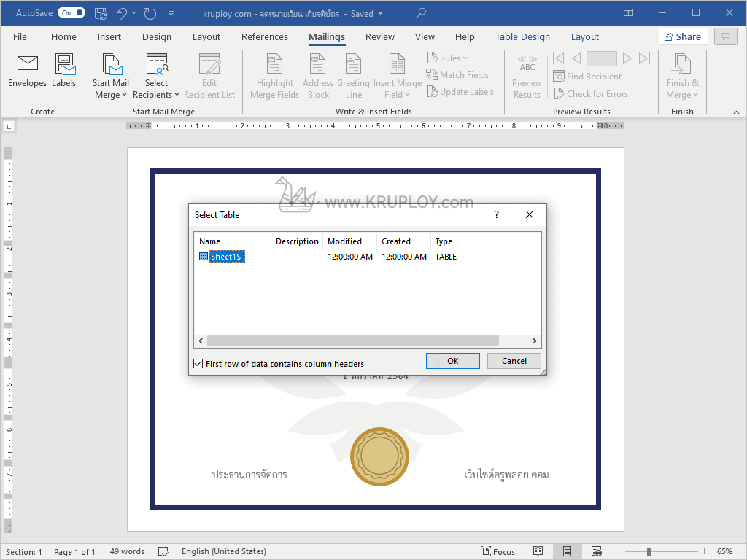Click Preview Results icon
Viewport: 747px width, 560px height.
527,63
